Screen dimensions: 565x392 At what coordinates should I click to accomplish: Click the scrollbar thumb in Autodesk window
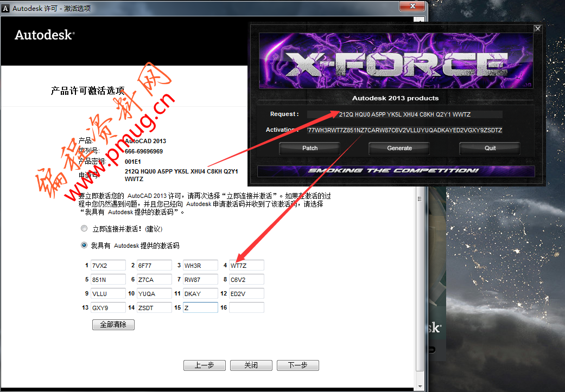pos(420,198)
